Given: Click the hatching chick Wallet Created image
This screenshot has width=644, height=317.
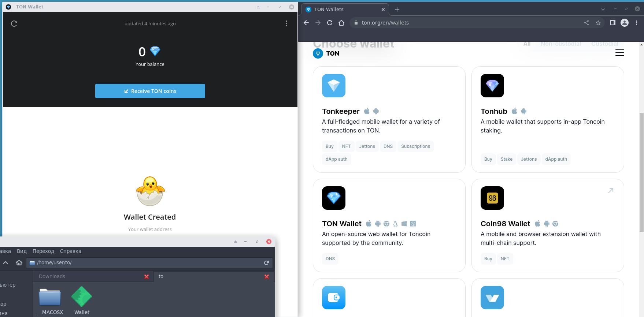Looking at the screenshot, I should point(150,191).
